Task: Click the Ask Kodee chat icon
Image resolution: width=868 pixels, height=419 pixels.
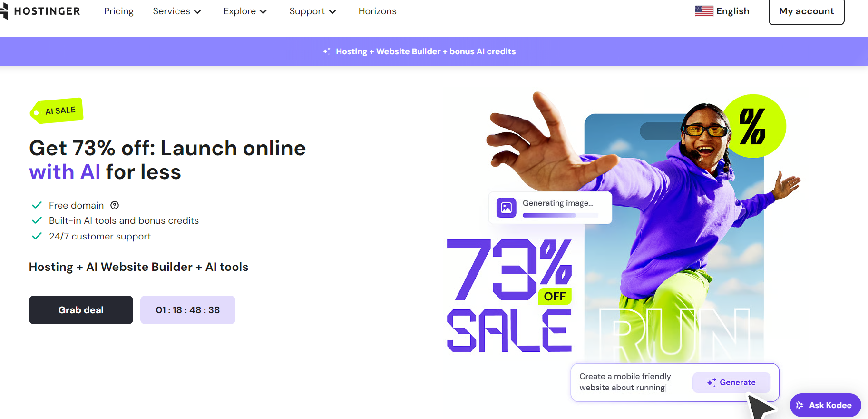Action: 800,405
